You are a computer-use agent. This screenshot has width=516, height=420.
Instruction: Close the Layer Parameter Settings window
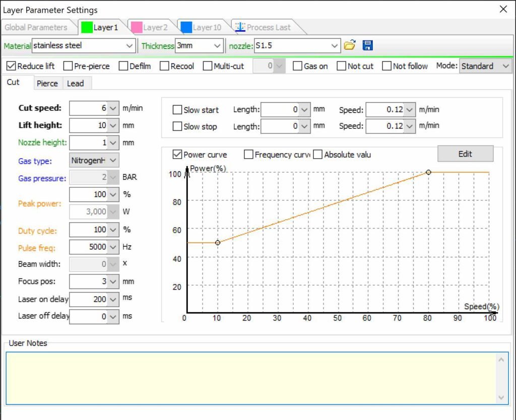click(503, 9)
